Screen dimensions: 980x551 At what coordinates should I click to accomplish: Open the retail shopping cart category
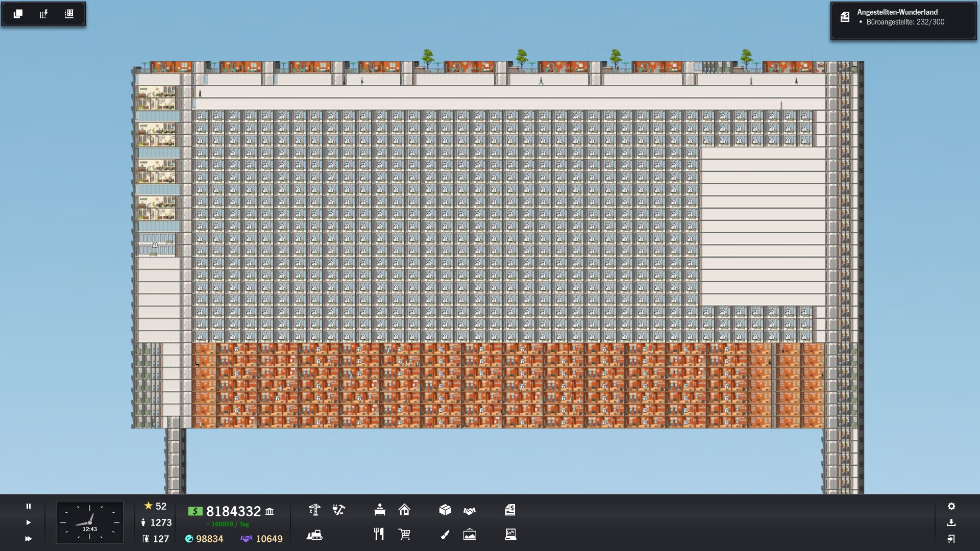(x=405, y=534)
